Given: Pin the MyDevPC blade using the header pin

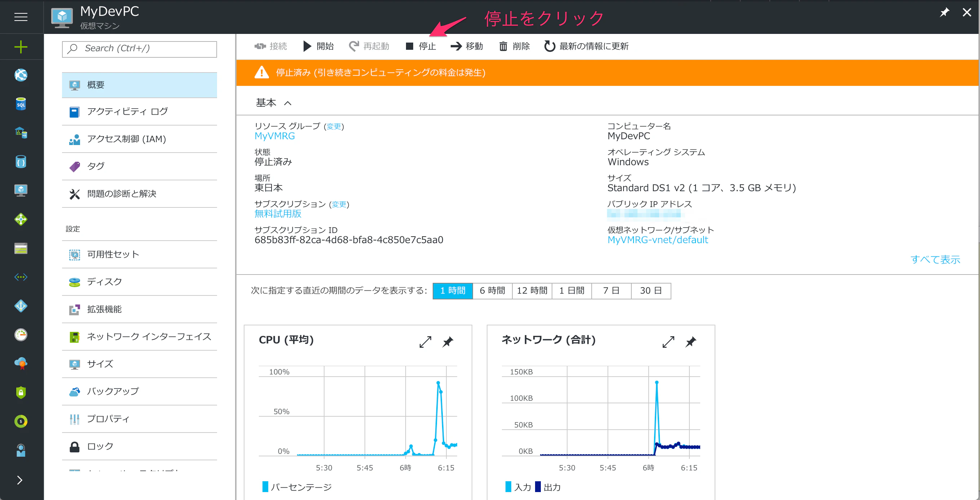Looking at the screenshot, I should (944, 13).
